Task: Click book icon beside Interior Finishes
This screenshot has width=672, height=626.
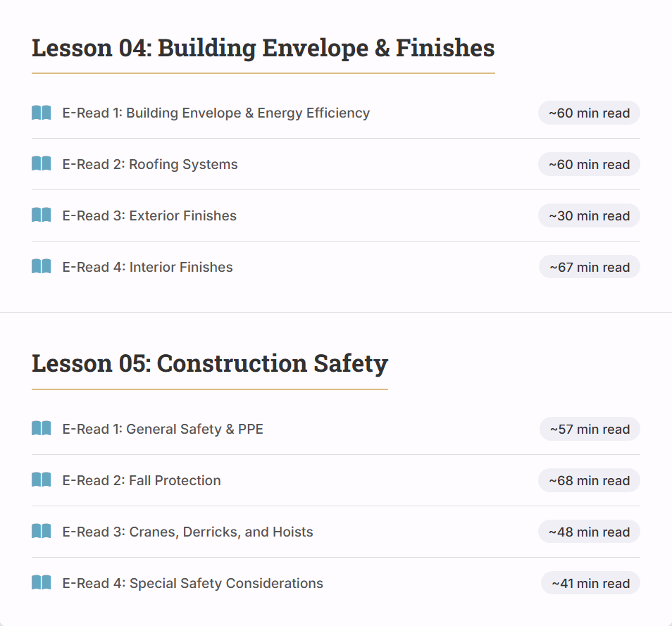Action: (x=42, y=267)
